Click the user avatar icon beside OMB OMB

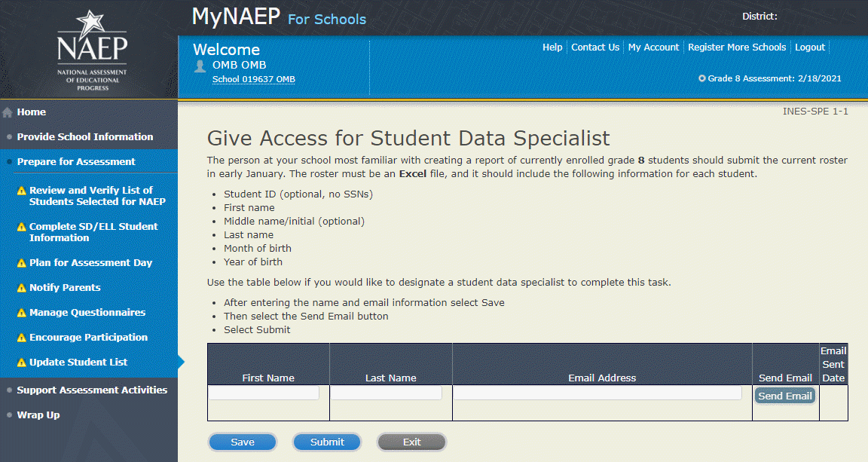[200, 66]
